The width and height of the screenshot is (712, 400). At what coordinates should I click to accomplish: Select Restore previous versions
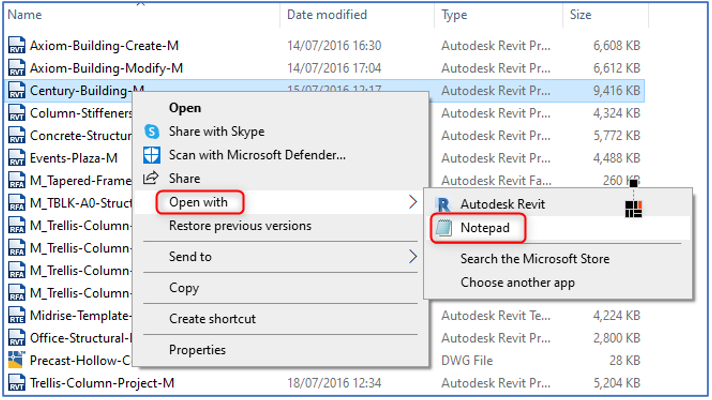point(240,226)
